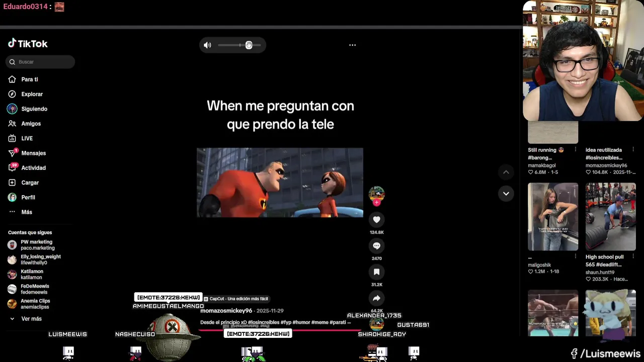This screenshot has width=644, height=362.
Task: Open the woman in gym video thumbnail
Action: [x=553, y=217]
